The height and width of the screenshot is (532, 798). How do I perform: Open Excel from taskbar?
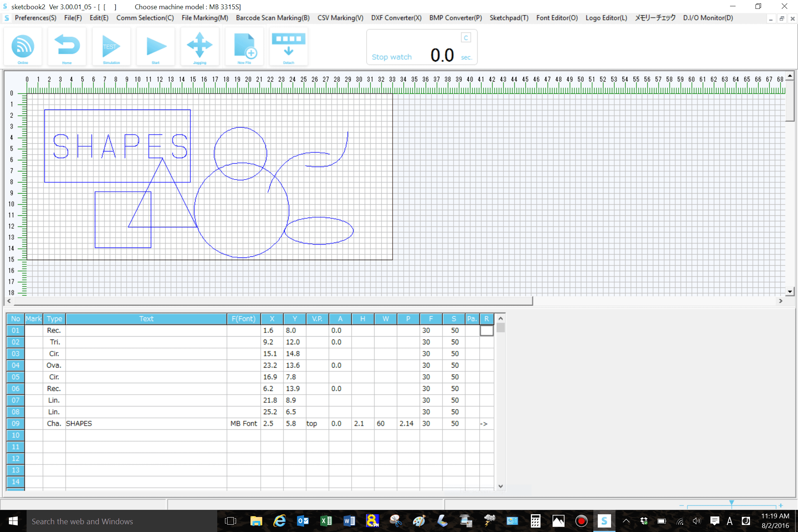[326, 521]
